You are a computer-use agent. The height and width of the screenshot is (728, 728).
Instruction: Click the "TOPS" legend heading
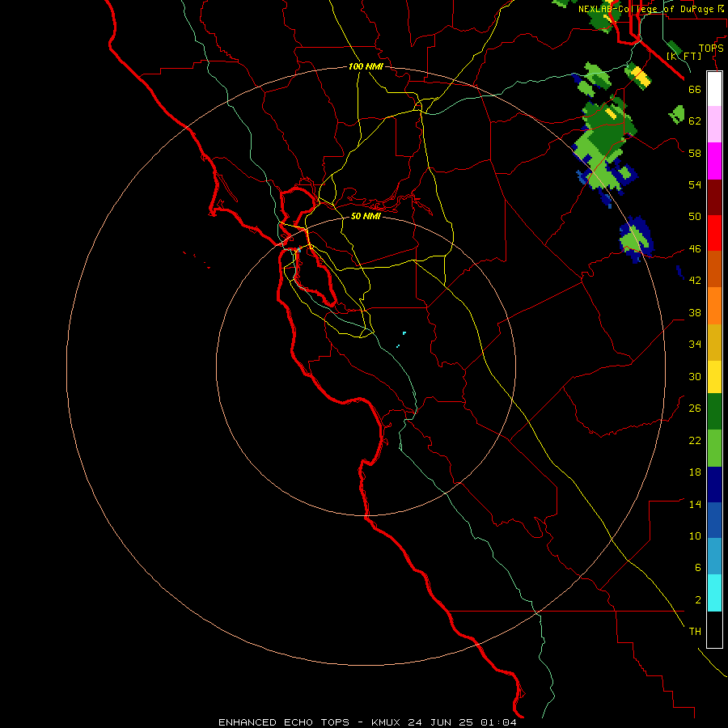point(711,48)
